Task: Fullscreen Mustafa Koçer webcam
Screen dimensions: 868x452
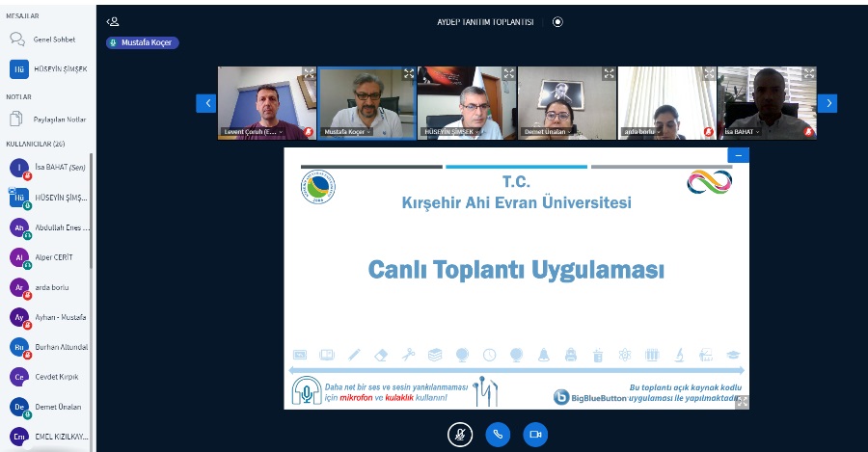Action: pyautogui.click(x=409, y=73)
